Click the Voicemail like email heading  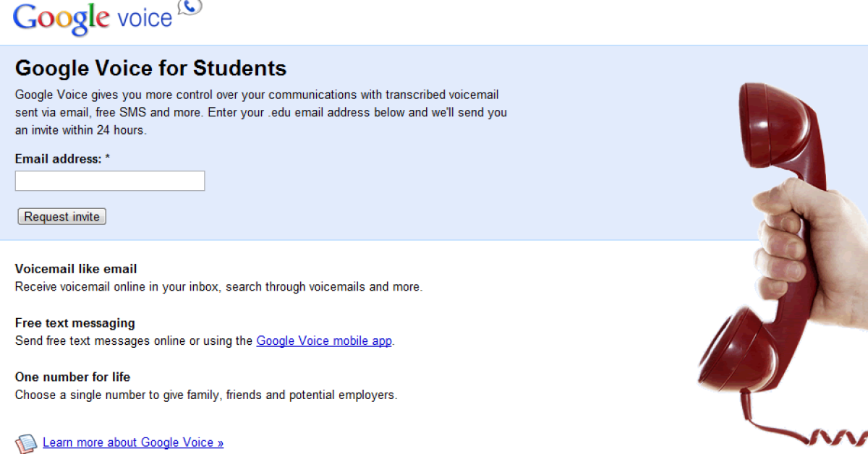click(x=76, y=269)
